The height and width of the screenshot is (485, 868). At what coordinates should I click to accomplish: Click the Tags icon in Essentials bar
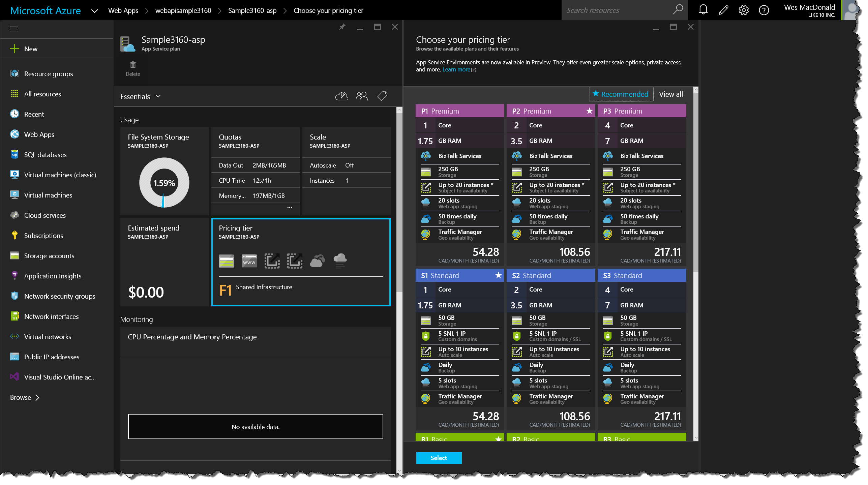(x=382, y=96)
